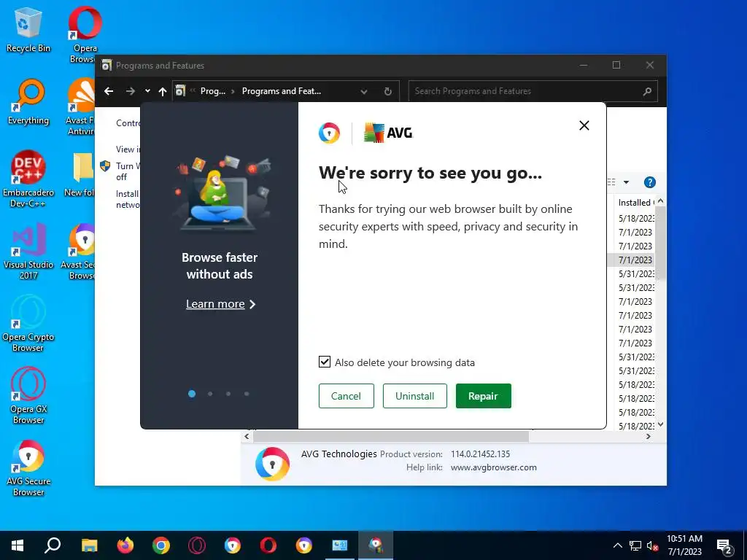Launch Avast Secure Browser from the taskbar

coord(304,545)
